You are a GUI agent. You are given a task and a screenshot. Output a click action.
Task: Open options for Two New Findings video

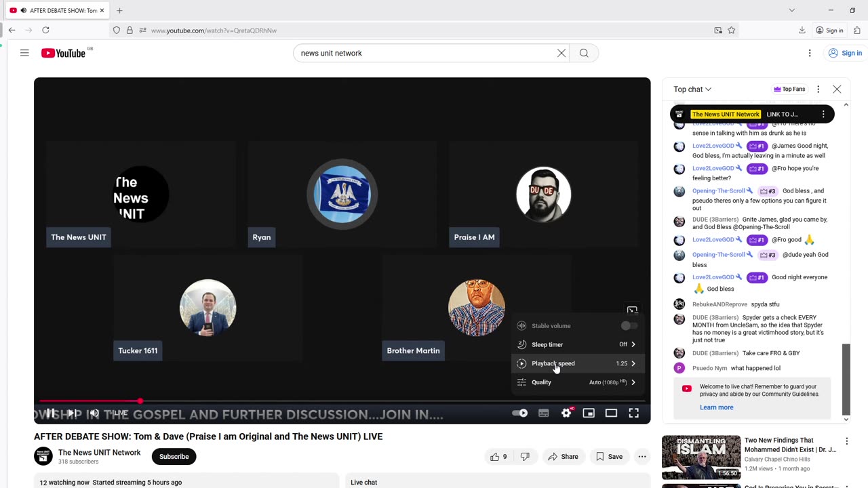point(846,442)
